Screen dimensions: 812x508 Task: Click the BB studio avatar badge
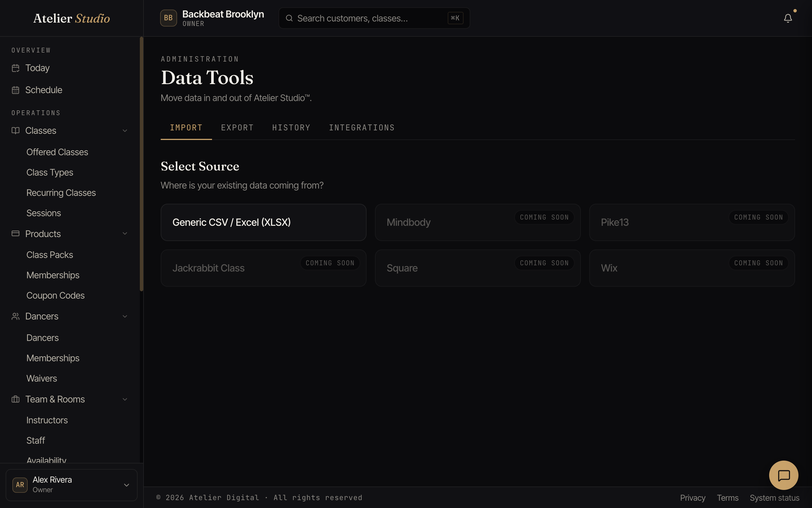click(x=168, y=18)
